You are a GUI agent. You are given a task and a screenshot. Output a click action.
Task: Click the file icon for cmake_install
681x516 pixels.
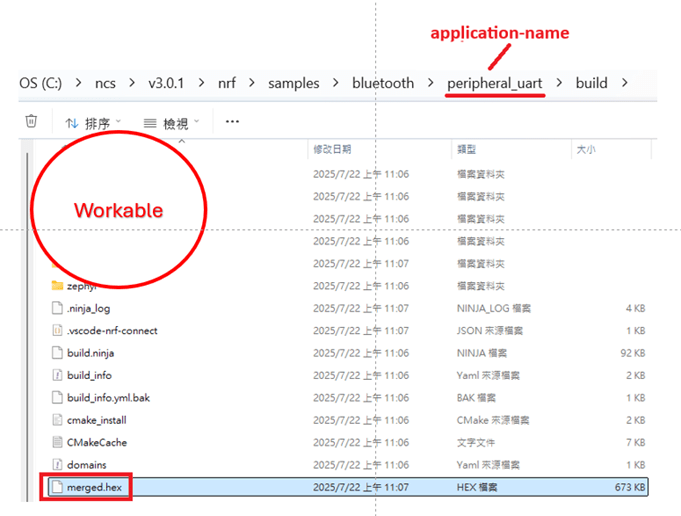[x=57, y=420]
